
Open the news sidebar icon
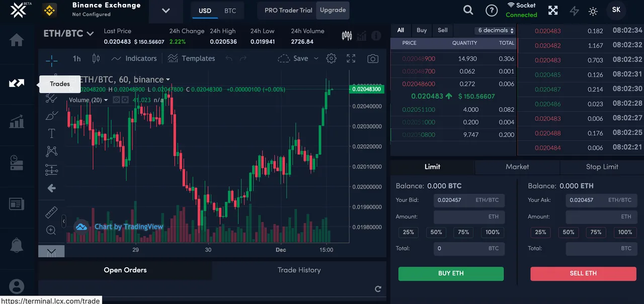click(x=17, y=204)
